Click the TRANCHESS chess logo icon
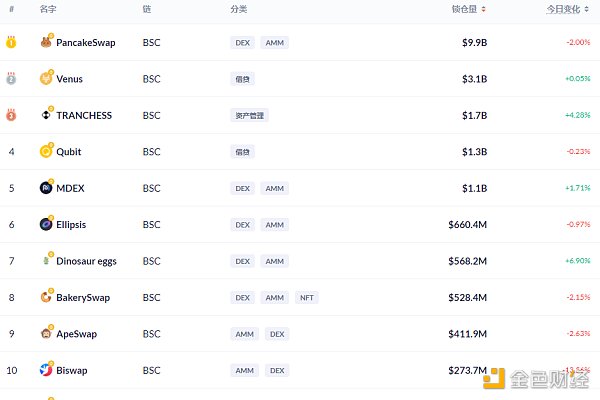The width and height of the screenshot is (600, 400). 46,115
